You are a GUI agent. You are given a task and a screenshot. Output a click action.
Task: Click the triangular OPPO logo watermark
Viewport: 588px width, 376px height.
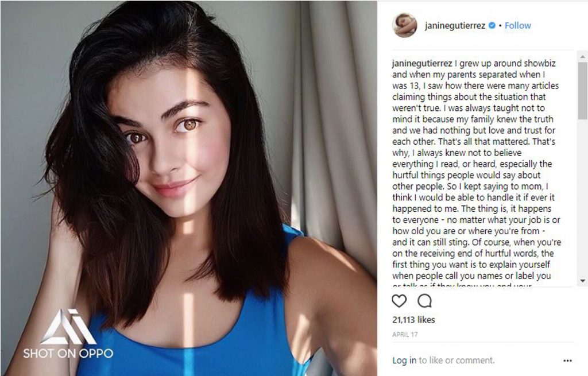tap(68, 327)
